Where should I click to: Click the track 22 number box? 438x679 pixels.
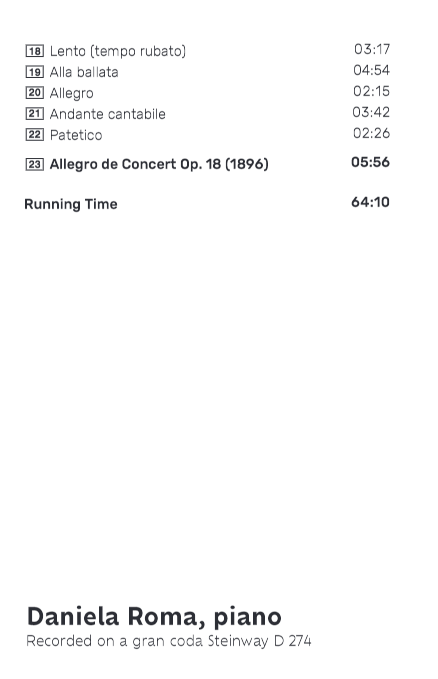coord(35,135)
